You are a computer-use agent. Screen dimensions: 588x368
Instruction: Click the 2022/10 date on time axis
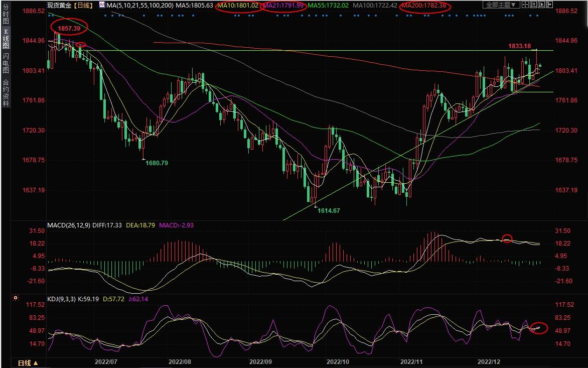click(x=337, y=361)
